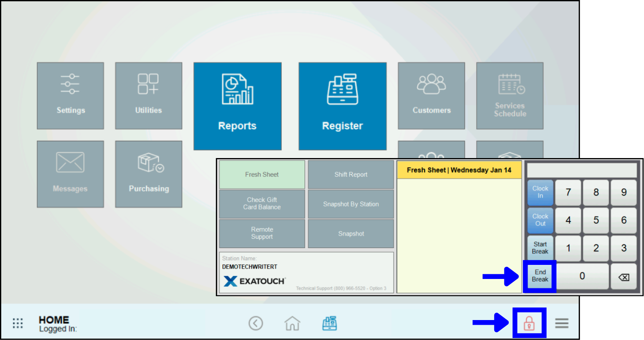Select the Shift Report button
Image resolution: width=644 pixels, height=340 pixels.
point(351,174)
